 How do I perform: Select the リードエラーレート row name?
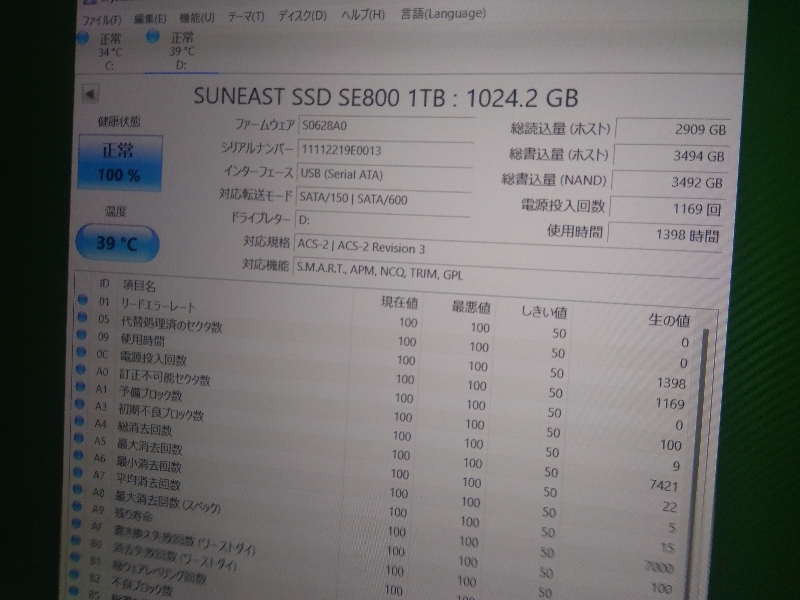[x=158, y=305]
